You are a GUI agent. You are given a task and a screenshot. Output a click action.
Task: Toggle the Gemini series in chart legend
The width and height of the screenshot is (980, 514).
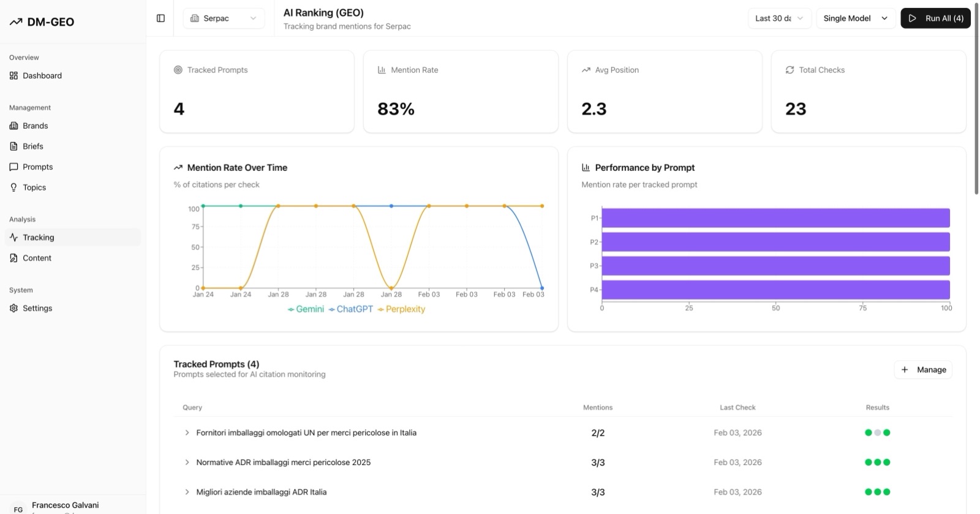306,309
